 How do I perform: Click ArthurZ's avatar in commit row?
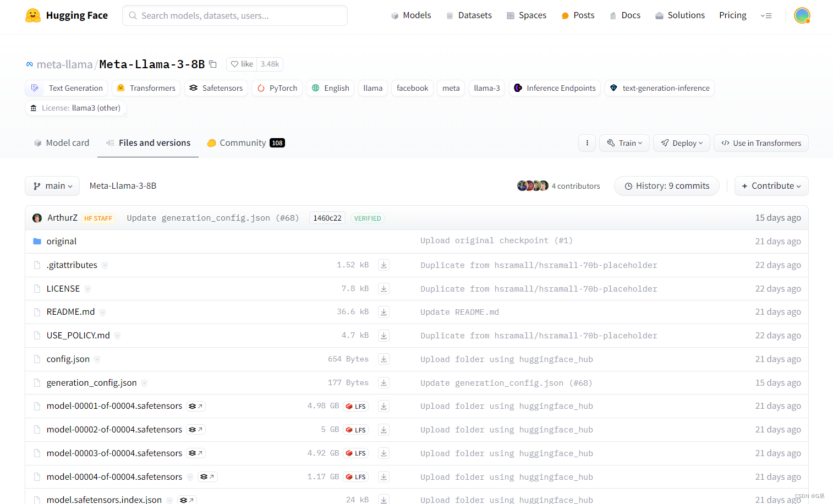pyautogui.click(x=37, y=218)
